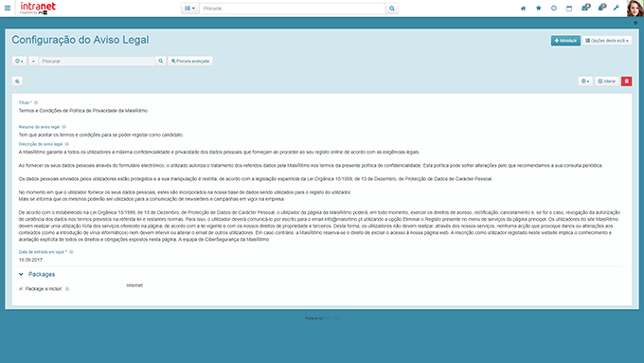Image resolution: width=644 pixels, height=363 pixels.
Task: Click the list Procurar input field
Action: point(97,62)
